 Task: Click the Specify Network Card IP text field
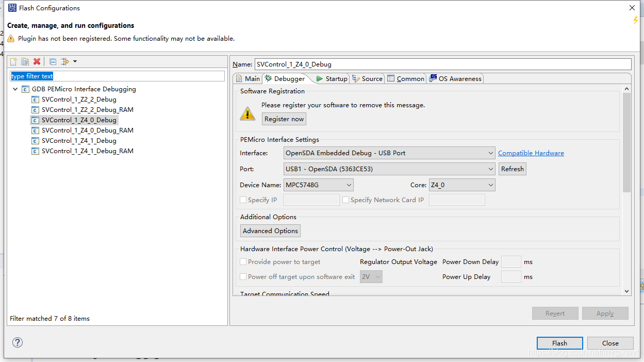point(457,200)
